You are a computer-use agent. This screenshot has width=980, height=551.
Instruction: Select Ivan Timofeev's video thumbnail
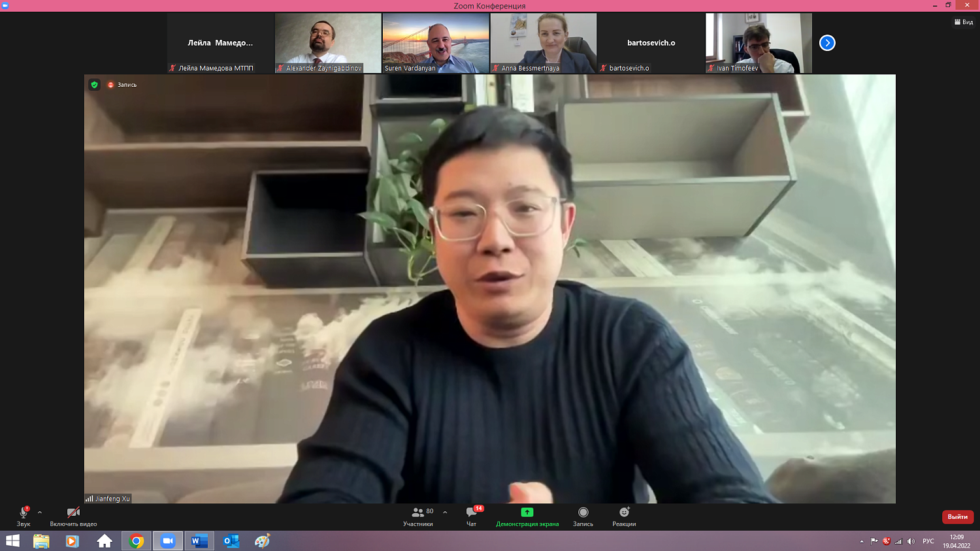click(759, 43)
